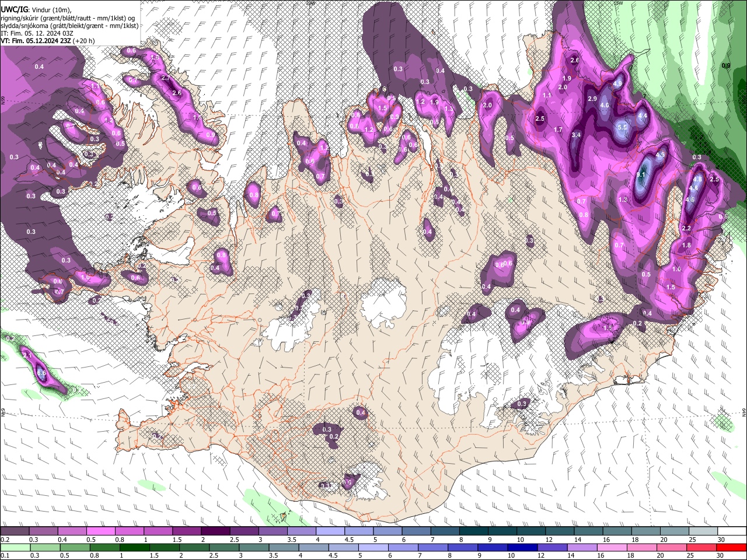Click the 2.9 precipitation value on the map
747x560 pixels.
coord(592,99)
